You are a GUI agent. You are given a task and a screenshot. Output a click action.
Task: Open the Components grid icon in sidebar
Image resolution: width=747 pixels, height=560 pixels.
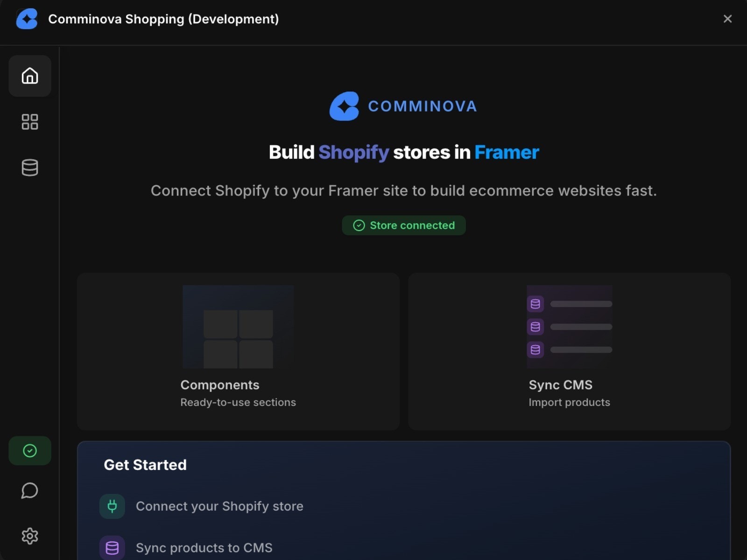[30, 122]
